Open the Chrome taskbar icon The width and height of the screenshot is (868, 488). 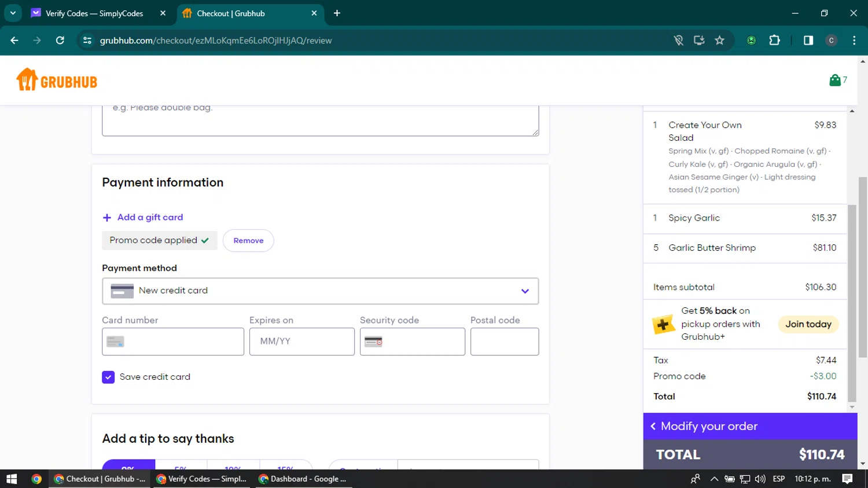pos(36,479)
